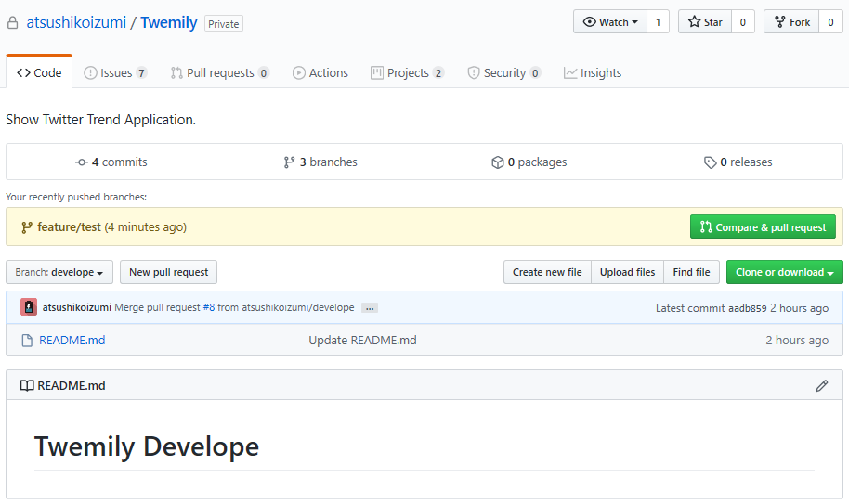Click the atsushikoizumi avatar thumbnail
Viewport: 849px width, 504px height.
click(29, 307)
